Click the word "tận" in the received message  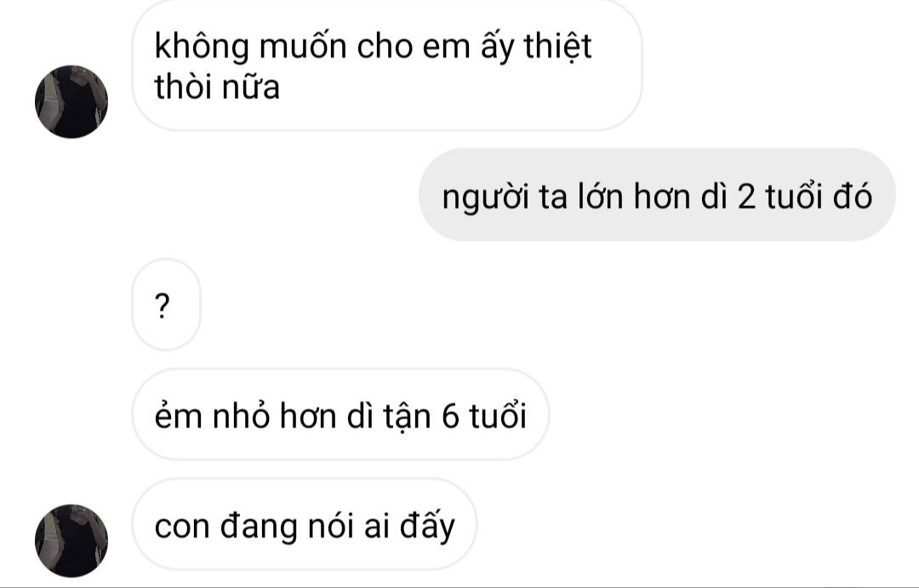407,416
